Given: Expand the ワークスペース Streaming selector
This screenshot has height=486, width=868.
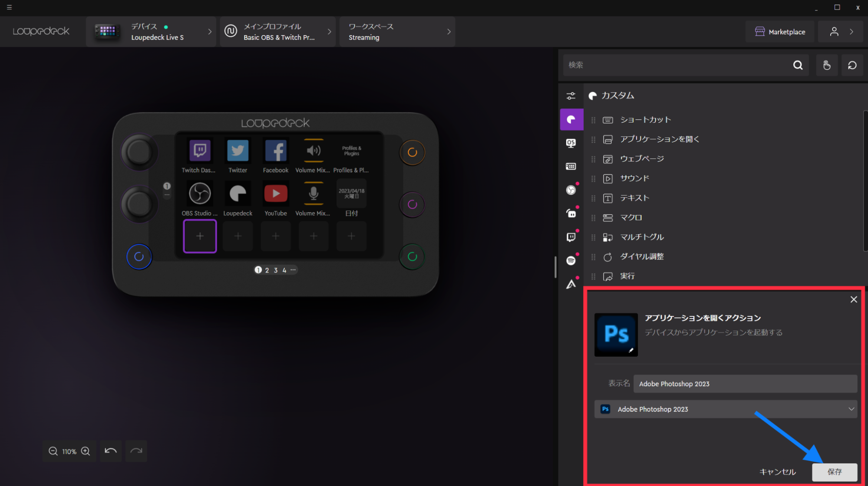Looking at the screenshot, I should pyautogui.click(x=397, y=32).
